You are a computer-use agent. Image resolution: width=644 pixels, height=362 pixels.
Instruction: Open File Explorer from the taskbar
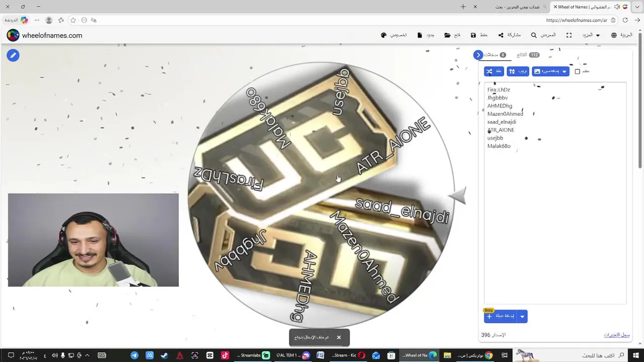click(x=447, y=355)
